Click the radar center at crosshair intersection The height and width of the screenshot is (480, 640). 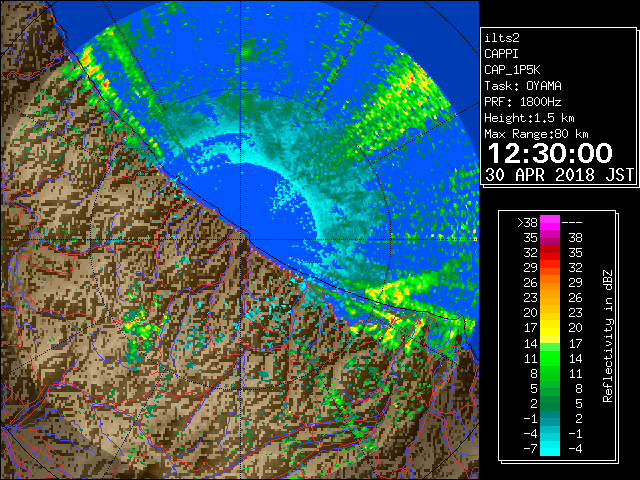click(x=241, y=240)
